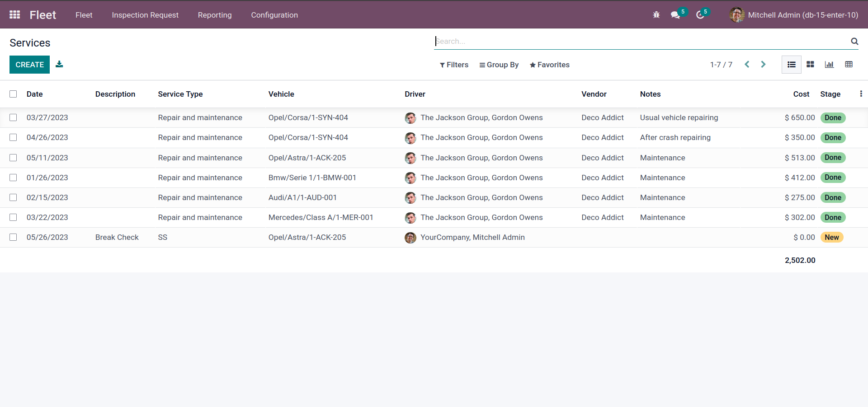Image resolution: width=868 pixels, height=407 pixels.
Task: Select the 03/27/2023 service row checkbox
Action: coord(13,117)
